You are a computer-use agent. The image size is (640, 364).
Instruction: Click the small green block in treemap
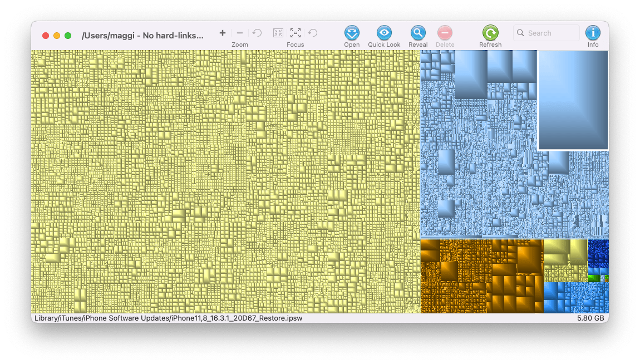coord(594,278)
